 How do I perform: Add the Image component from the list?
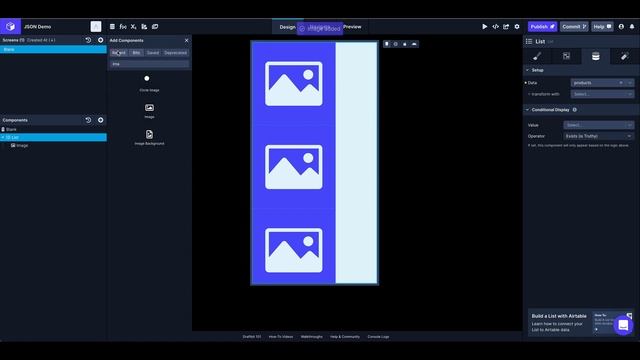(149, 111)
